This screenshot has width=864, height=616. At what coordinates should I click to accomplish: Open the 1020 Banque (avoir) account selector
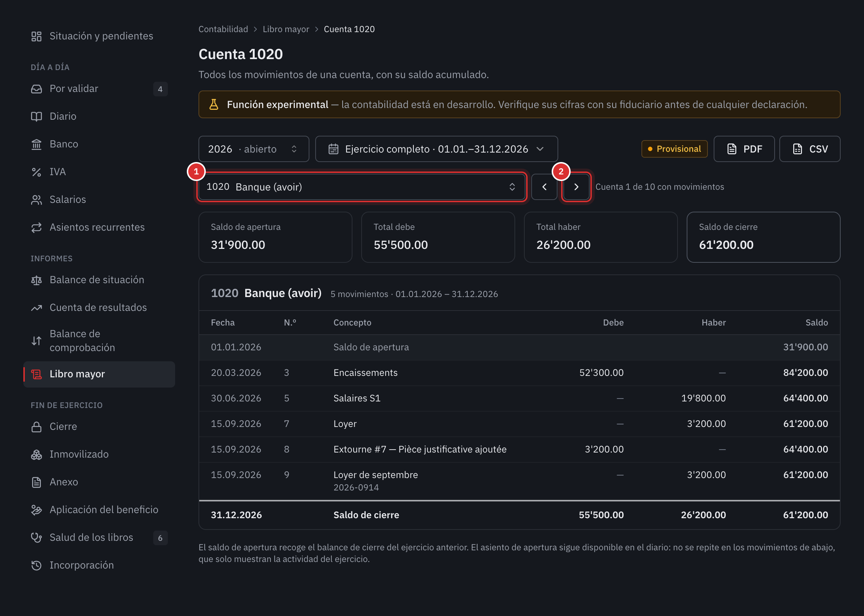tap(362, 187)
